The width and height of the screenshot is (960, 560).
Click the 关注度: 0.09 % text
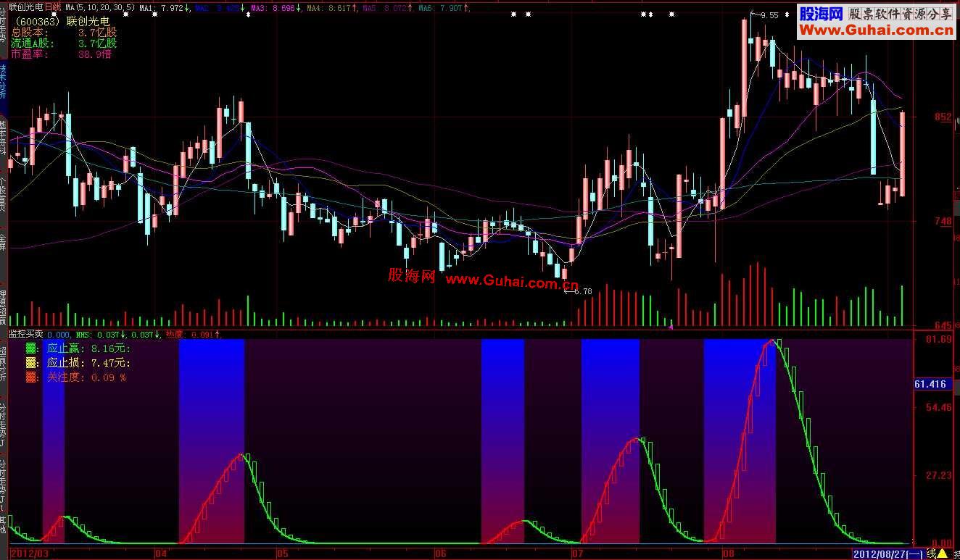pos(86,377)
